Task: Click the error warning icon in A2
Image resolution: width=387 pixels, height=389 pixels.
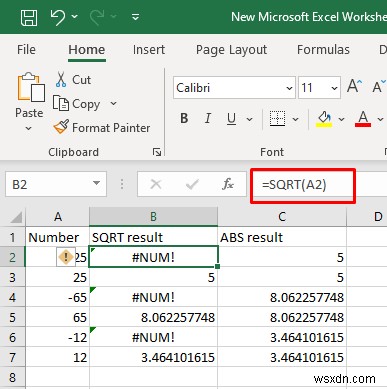Action: pyautogui.click(x=66, y=257)
